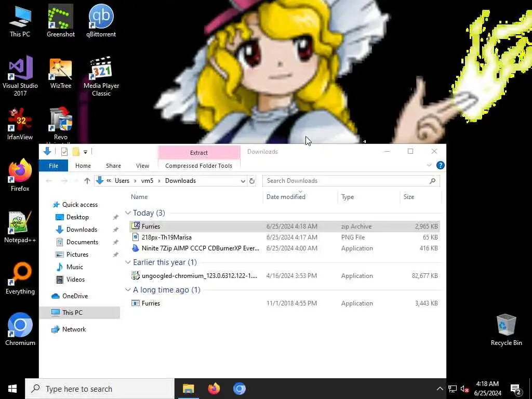Open the muted volume tray icon
Screen dimensions: 532x399
pyautogui.click(x=465, y=389)
